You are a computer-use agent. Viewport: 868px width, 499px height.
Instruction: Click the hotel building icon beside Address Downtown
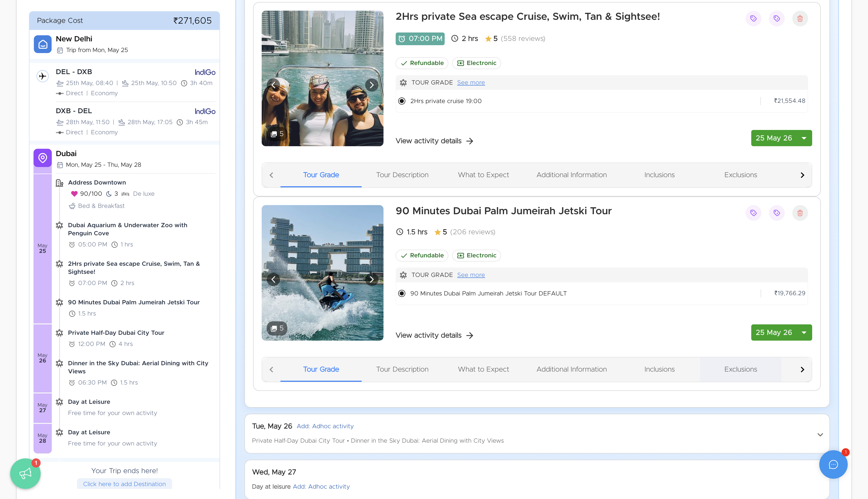60,183
